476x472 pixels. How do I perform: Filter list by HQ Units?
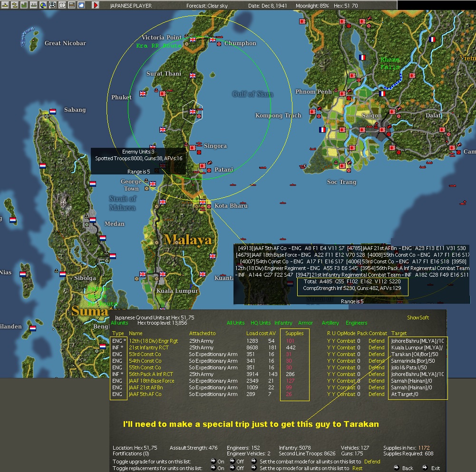click(261, 323)
